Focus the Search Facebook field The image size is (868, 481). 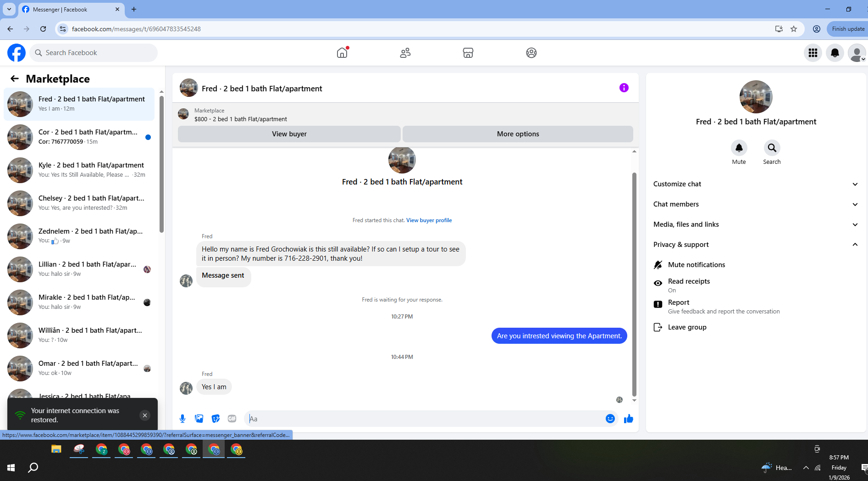tap(94, 53)
